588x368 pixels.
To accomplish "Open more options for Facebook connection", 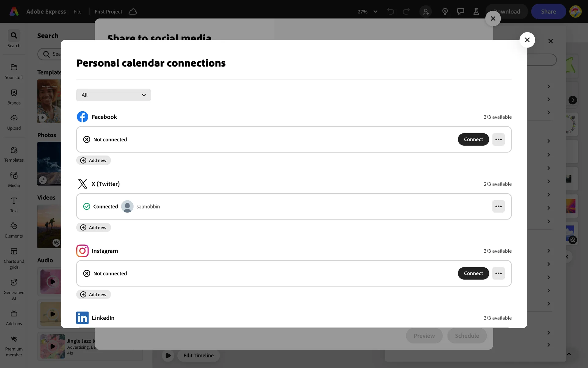I will click(498, 140).
